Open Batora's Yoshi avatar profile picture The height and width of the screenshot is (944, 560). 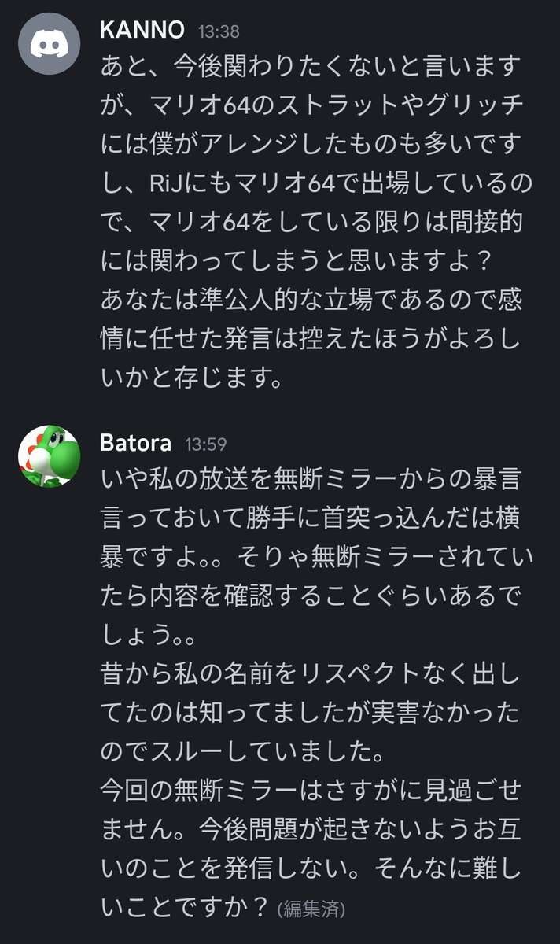click(49, 456)
